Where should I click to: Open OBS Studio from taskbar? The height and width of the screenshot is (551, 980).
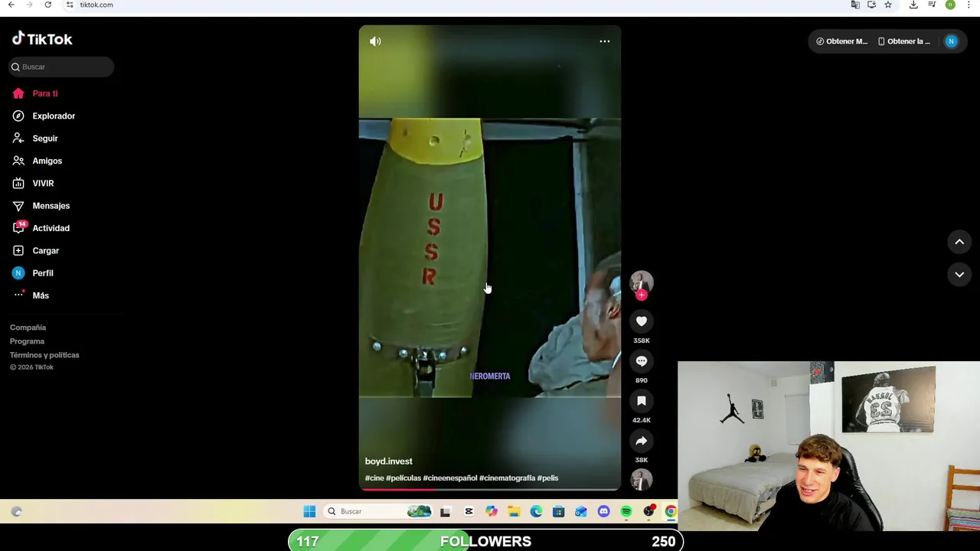click(648, 511)
